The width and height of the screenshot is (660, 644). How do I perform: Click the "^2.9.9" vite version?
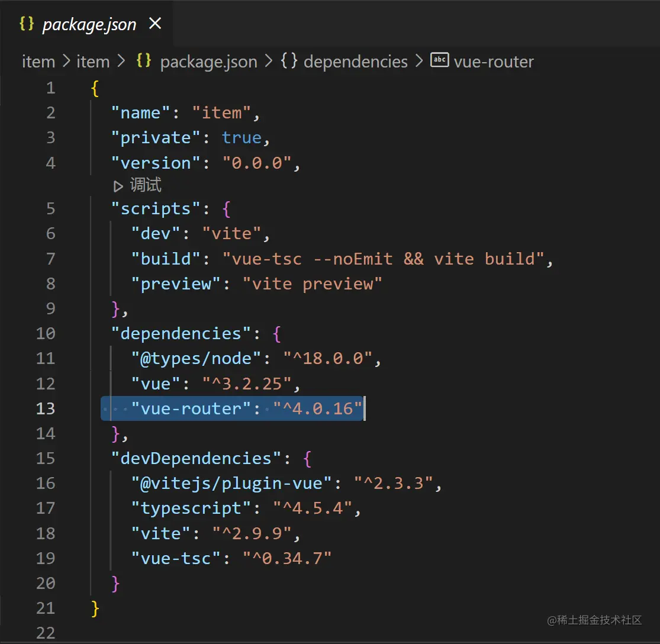click(x=252, y=534)
